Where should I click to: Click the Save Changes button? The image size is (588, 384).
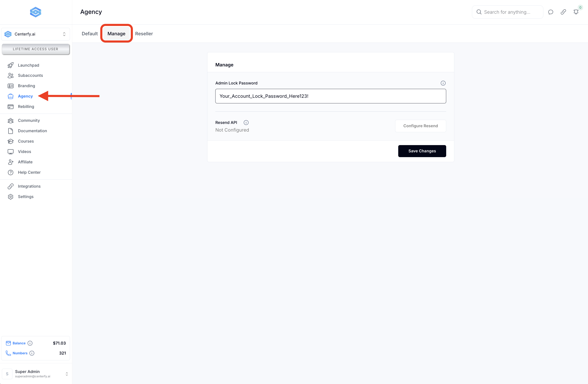tap(422, 151)
